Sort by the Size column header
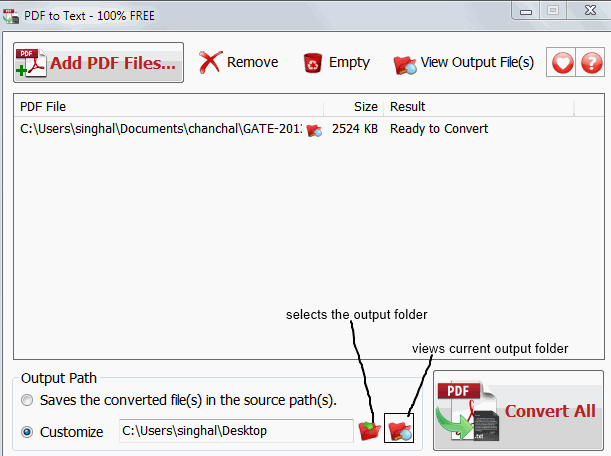This screenshot has height=456, width=611. [x=354, y=106]
